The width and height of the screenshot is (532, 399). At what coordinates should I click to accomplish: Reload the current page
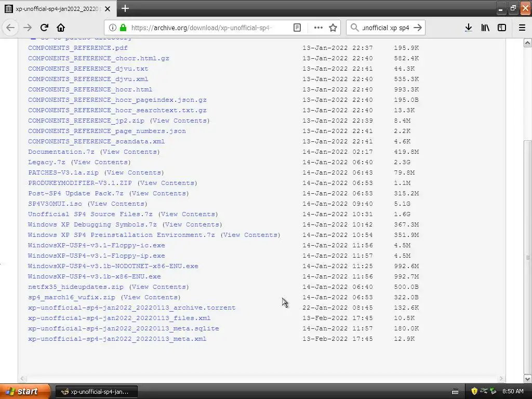click(44, 28)
